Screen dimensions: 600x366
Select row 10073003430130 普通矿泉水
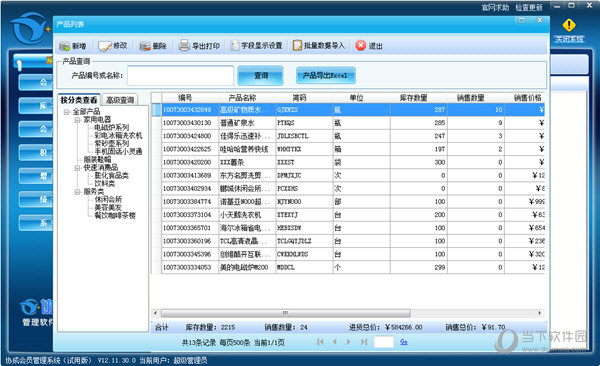[348, 123]
